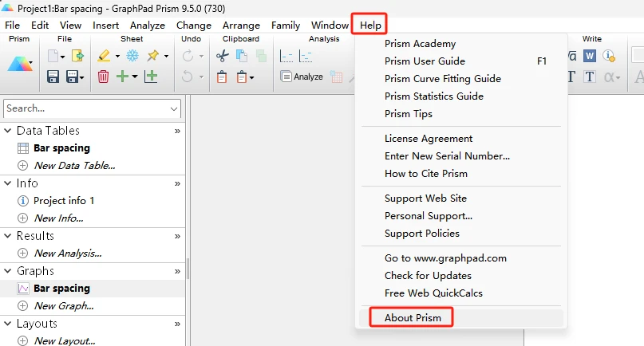Click the Greek alpha symbol icon

click(x=609, y=77)
